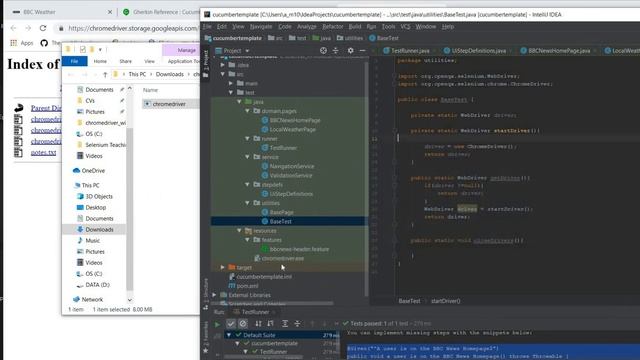The height and width of the screenshot is (360, 640).
Task: Click the Locate/Scroll from Source icon in Project panel
Action: point(323,51)
